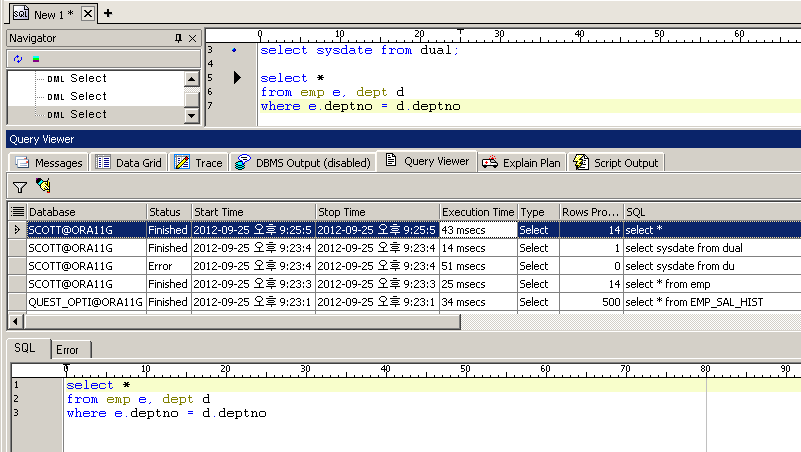Image resolution: width=801 pixels, height=452 pixels.
Task: Click the filter funnel icon in Query Viewer
Action: (19, 186)
